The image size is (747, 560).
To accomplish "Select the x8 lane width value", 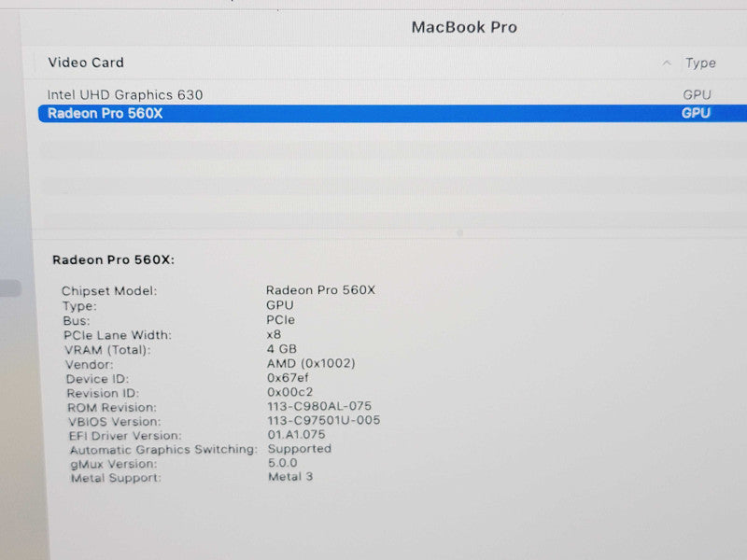I will tap(274, 334).
